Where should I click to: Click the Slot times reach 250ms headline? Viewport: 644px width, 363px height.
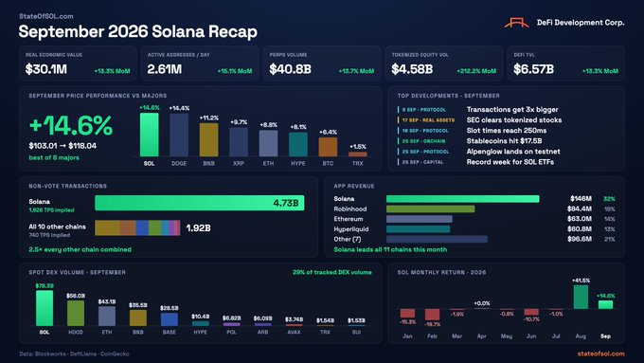tap(507, 131)
